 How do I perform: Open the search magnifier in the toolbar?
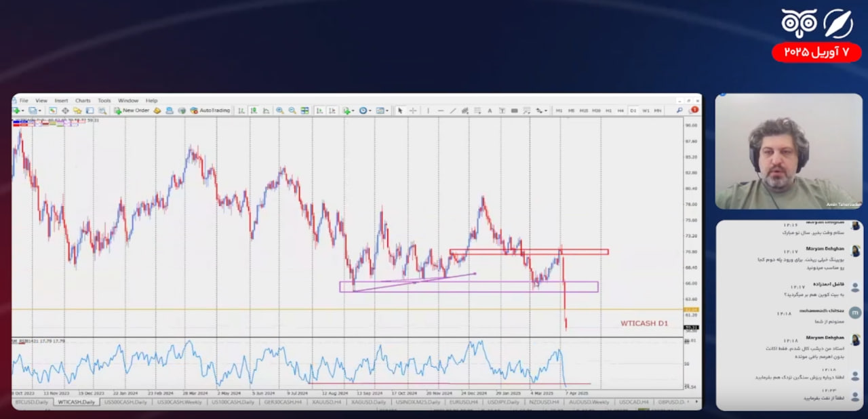pyautogui.click(x=679, y=110)
